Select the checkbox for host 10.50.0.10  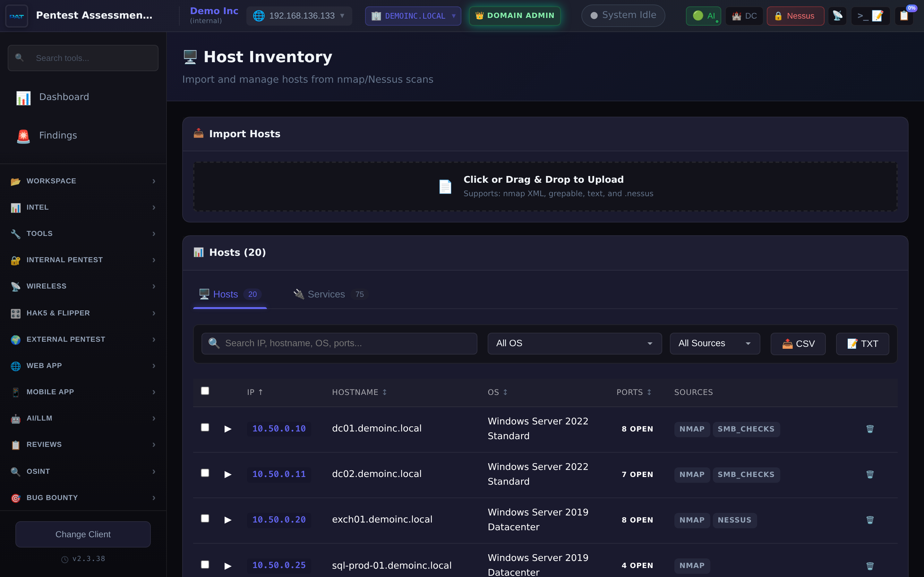[x=205, y=427]
